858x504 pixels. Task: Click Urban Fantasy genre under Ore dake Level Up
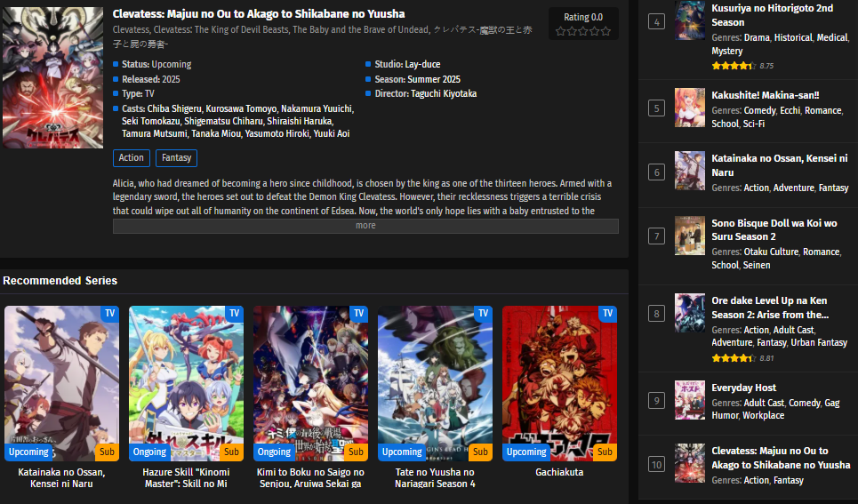pos(819,342)
